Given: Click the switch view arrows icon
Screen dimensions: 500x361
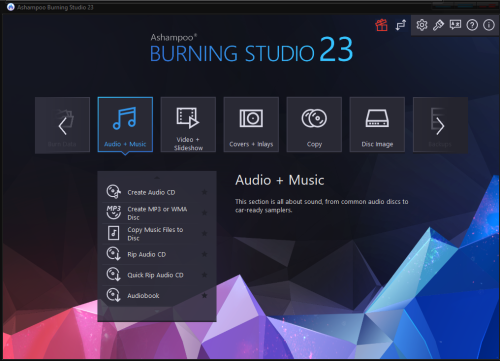Looking at the screenshot, I should [400, 25].
